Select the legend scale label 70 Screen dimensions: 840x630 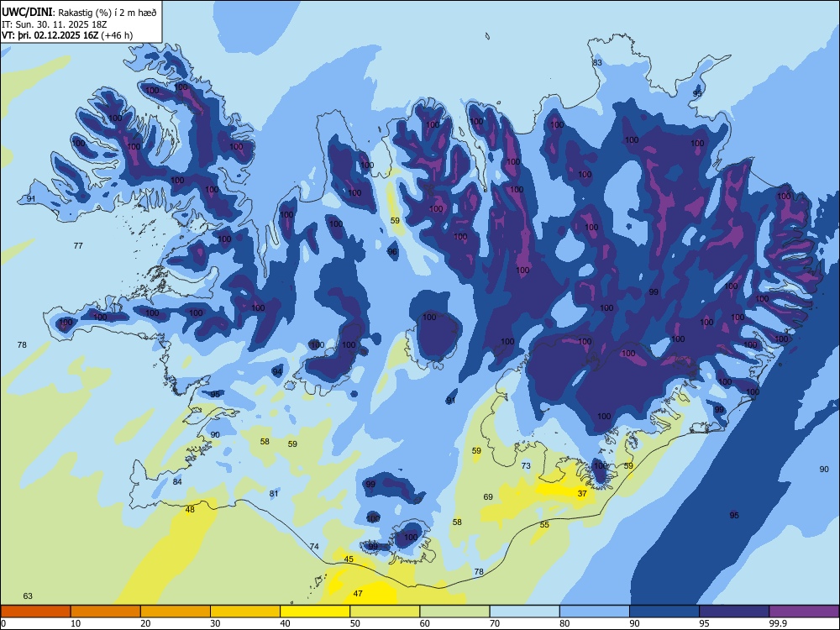[x=495, y=623]
